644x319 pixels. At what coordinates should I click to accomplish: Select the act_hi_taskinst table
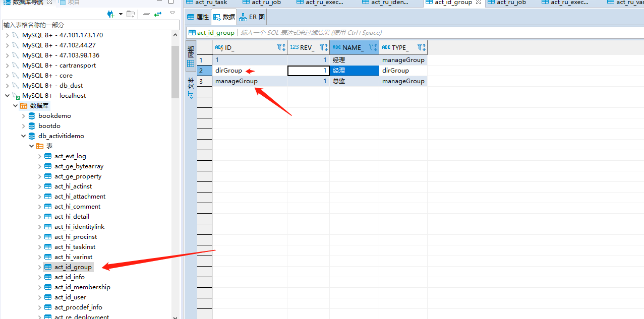point(75,247)
